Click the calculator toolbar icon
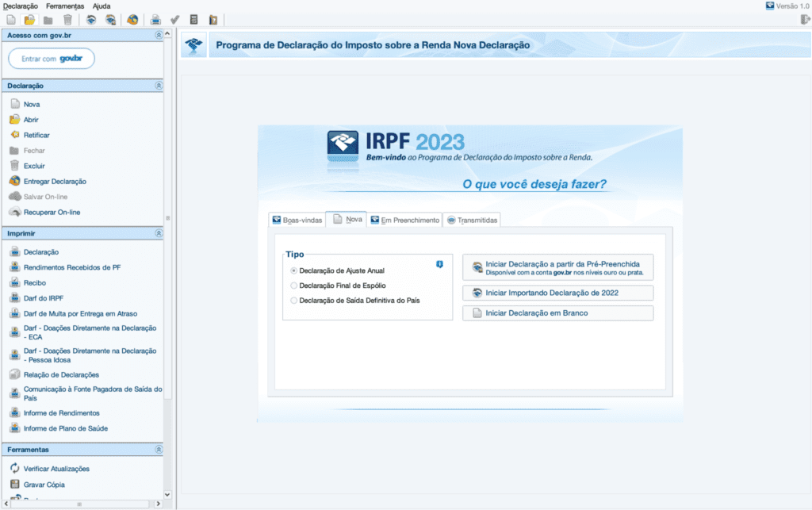 (x=193, y=20)
